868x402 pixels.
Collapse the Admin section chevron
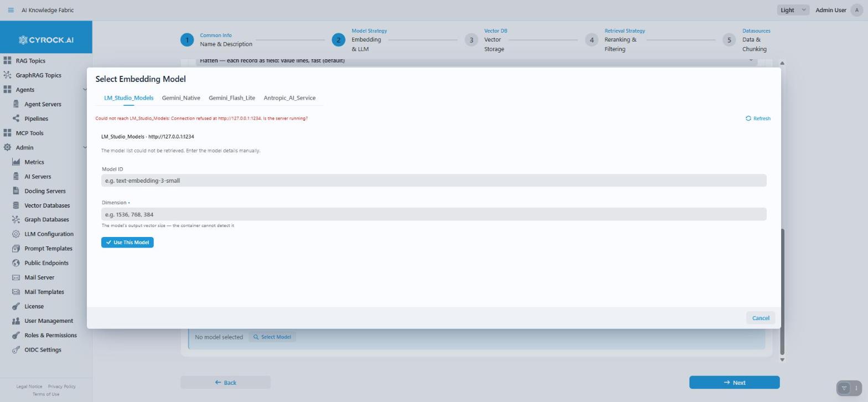coord(85,147)
